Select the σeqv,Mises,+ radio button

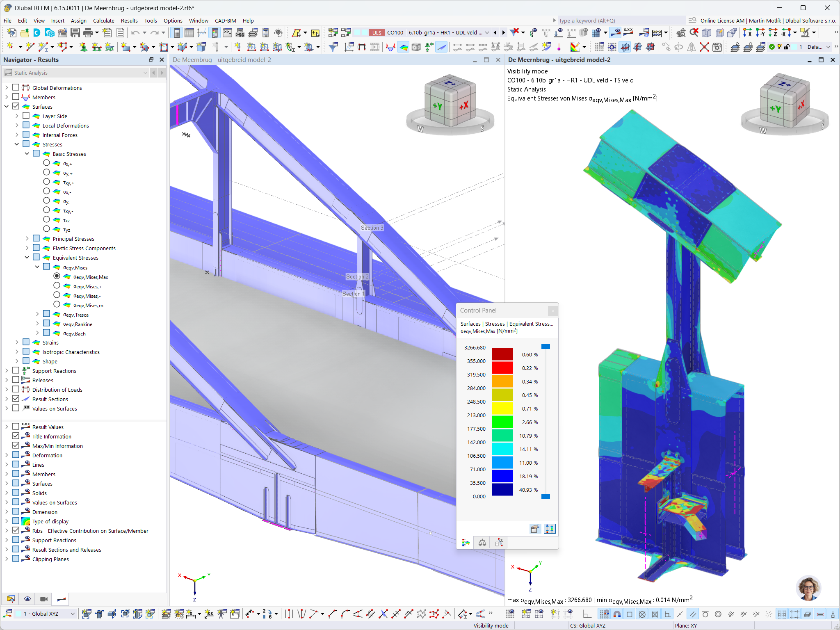point(57,286)
